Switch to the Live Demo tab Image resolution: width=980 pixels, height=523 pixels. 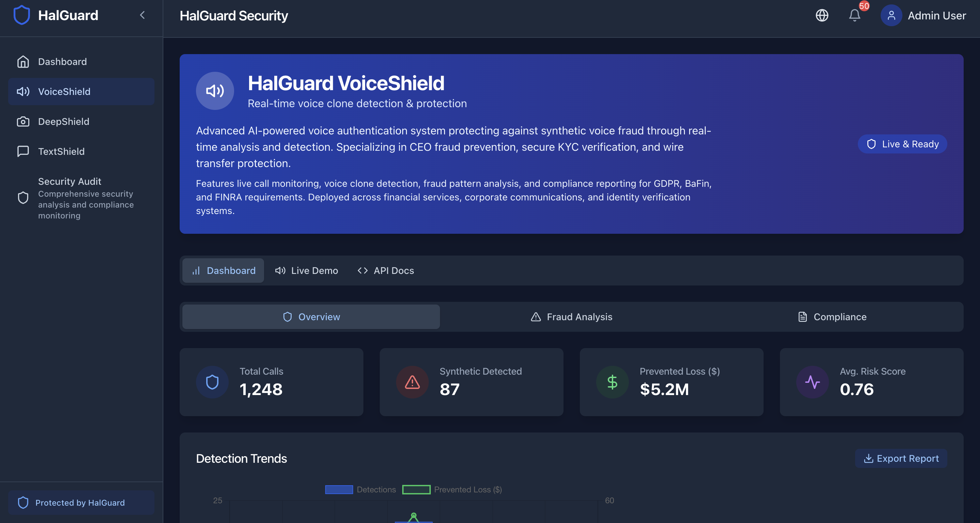click(x=307, y=271)
